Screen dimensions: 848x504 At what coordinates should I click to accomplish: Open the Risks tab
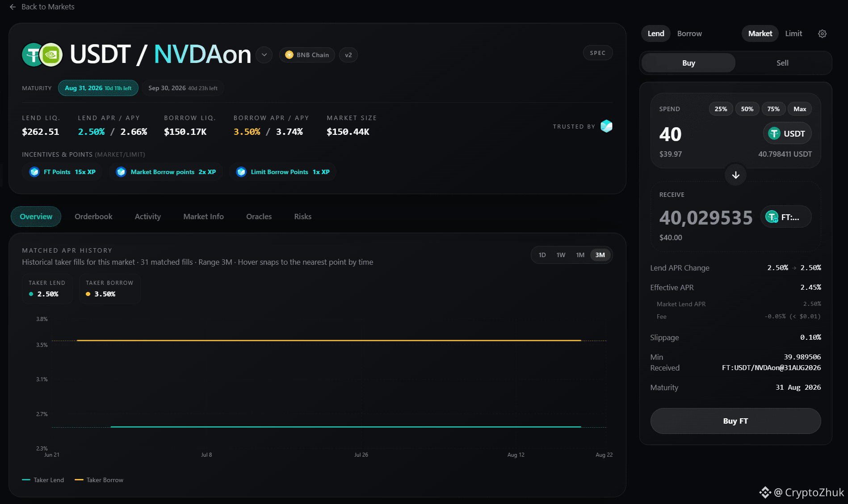pyautogui.click(x=302, y=217)
